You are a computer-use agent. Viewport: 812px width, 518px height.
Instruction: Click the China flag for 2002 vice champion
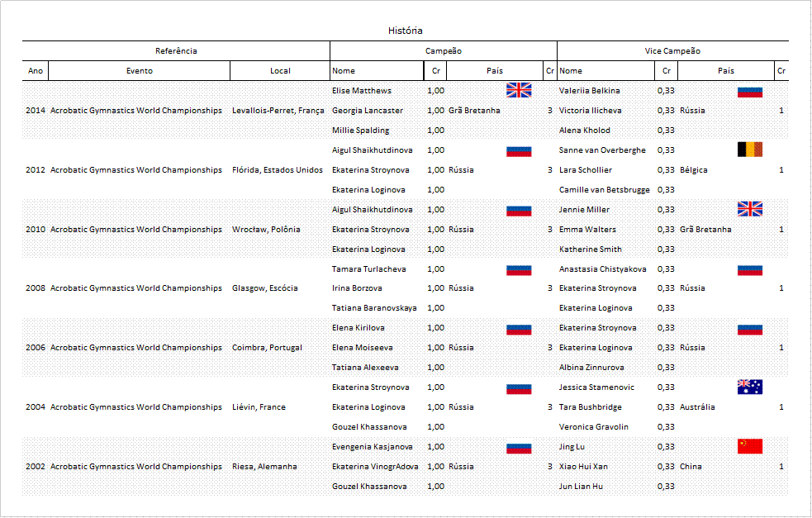coord(750,446)
